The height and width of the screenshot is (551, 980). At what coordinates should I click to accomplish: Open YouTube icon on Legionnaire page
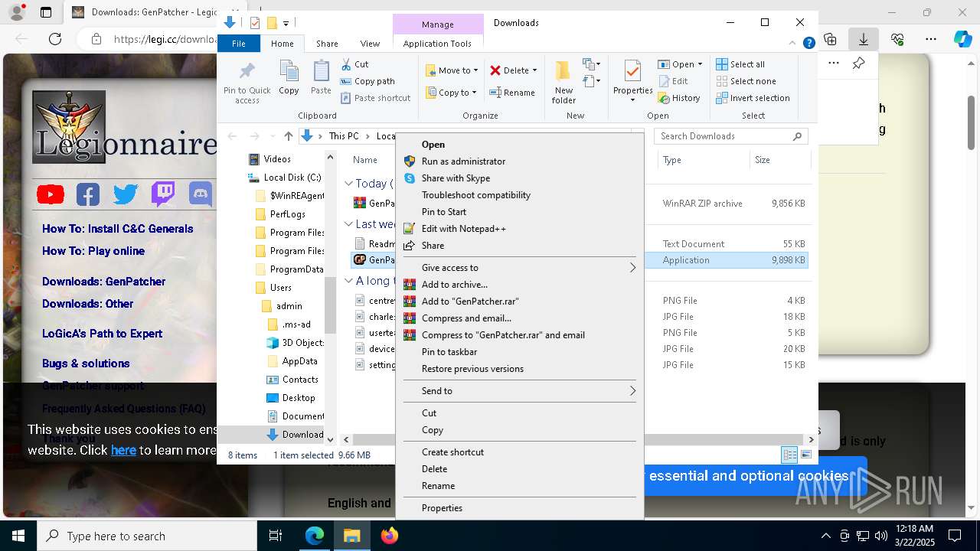click(51, 194)
